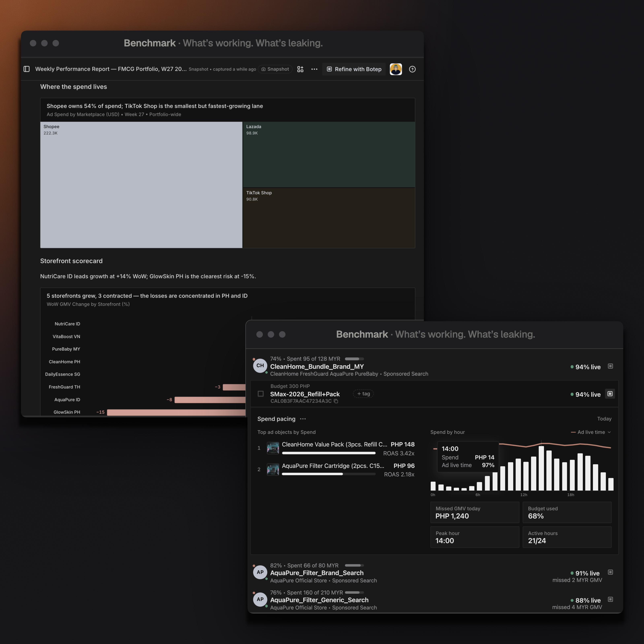Image resolution: width=644 pixels, height=644 pixels.
Task: Click Refine with Botep
Action: (x=354, y=69)
